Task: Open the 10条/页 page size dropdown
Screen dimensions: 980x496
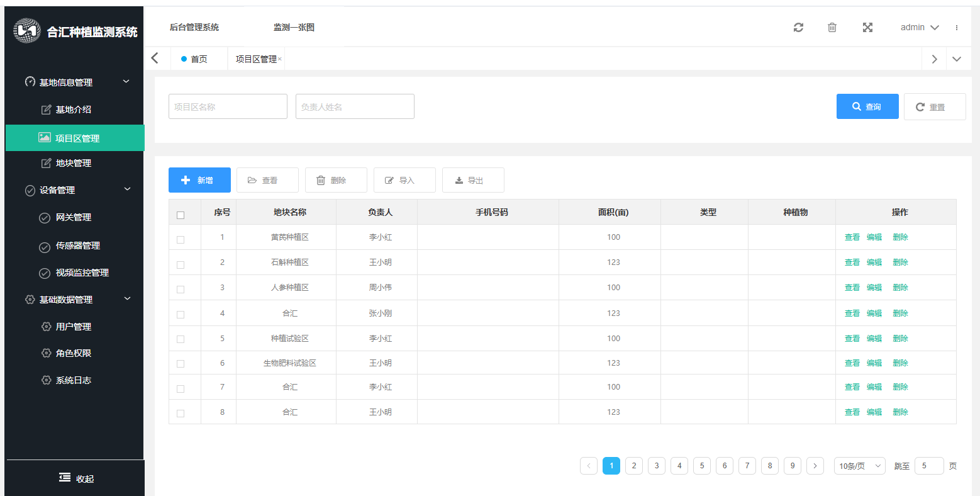Action: coord(859,466)
